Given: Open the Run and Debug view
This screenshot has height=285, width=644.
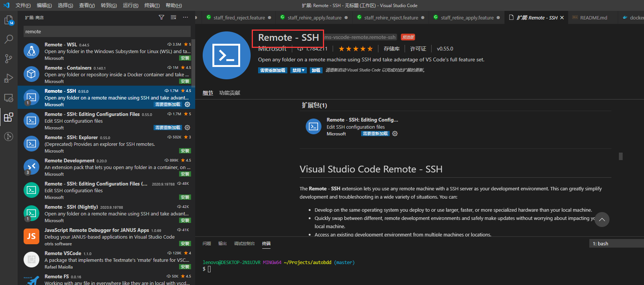Looking at the screenshot, I should [x=9, y=78].
